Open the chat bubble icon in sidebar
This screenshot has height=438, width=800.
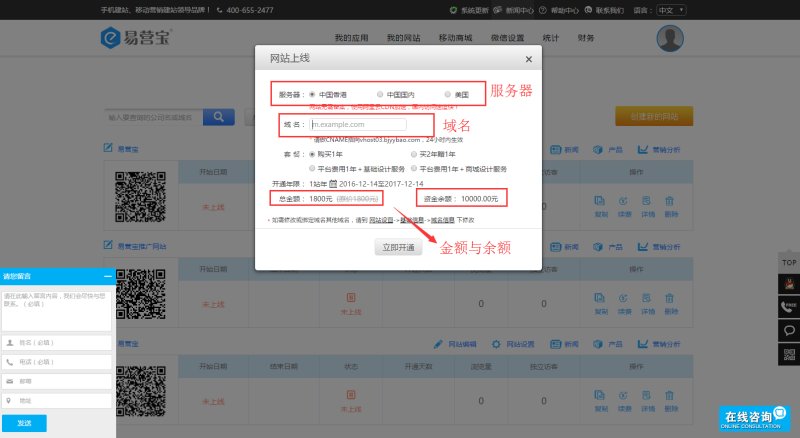coord(788,330)
